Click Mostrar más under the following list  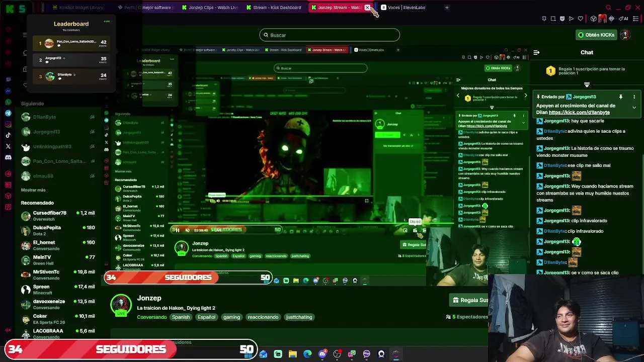pyautogui.click(x=33, y=190)
